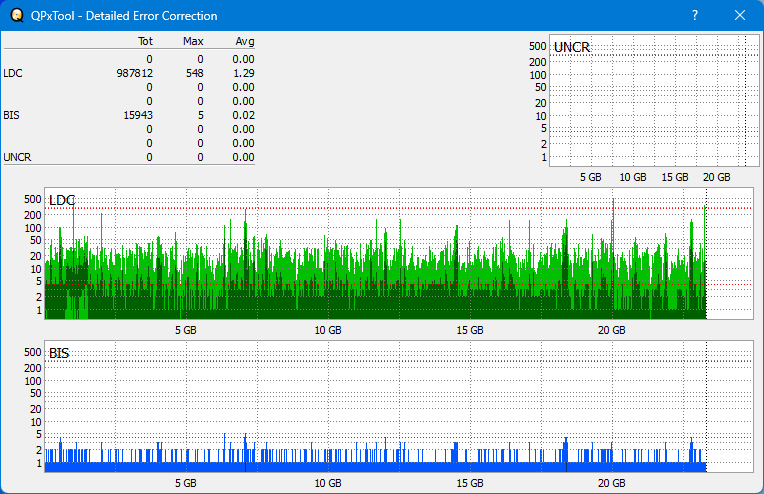Select LDC total value 987812
764x494 pixels.
point(134,73)
